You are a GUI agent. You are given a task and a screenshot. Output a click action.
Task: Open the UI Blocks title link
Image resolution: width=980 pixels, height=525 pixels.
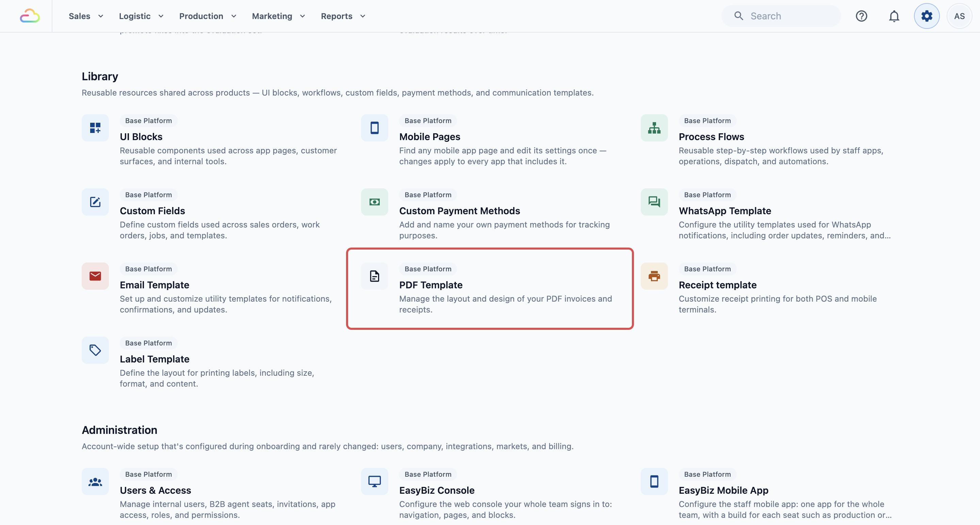coord(141,137)
